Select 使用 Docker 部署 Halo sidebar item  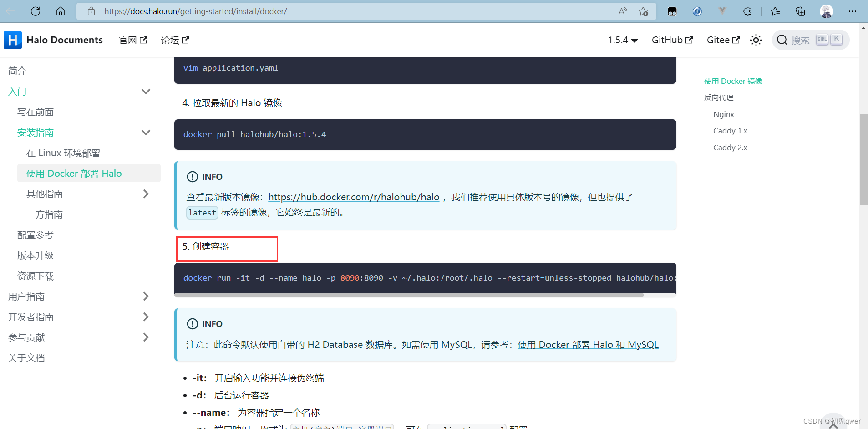[89, 173]
